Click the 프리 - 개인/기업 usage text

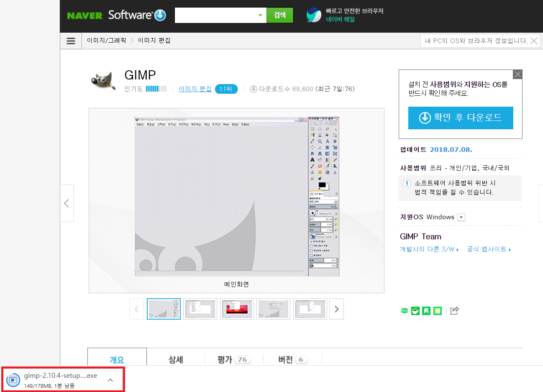[x=470, y=168]
